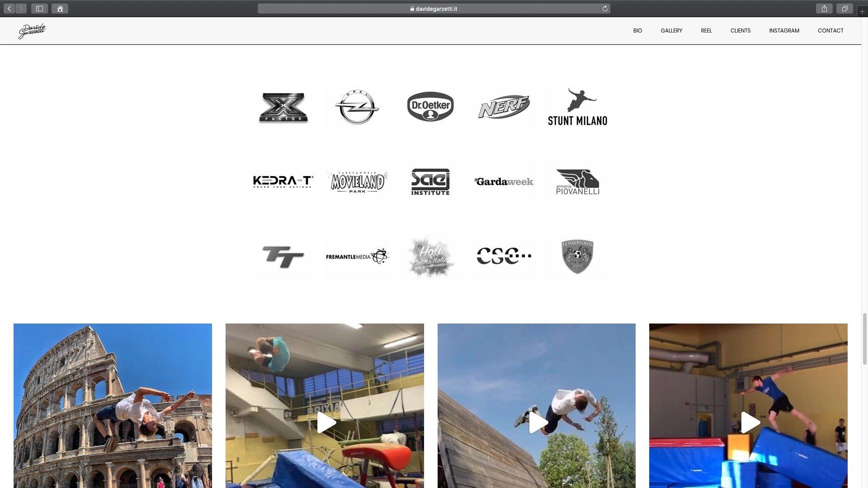The height and width of the screenshot is (488, 868).
Task: Click the Armeria Piovanelli logo
Action: click(578, 182)
